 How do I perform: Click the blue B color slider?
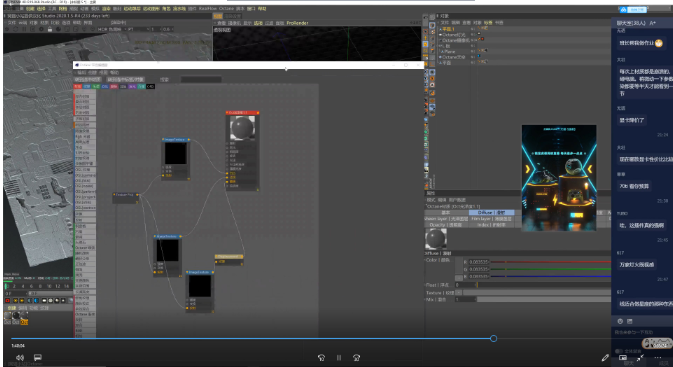tap(551, 276)
